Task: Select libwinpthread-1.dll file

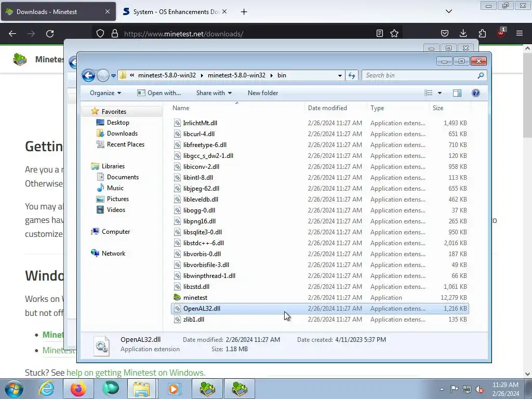Action: 209,276
